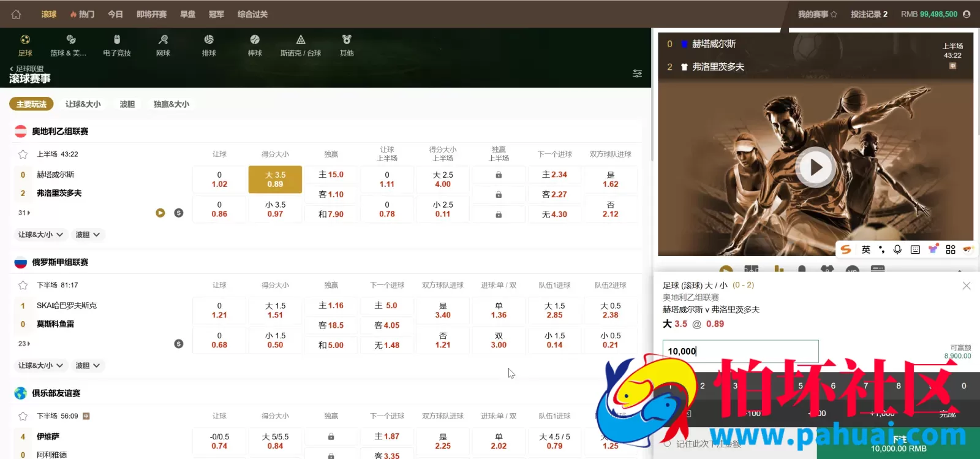Image resolution: width=980 pixels, height=459 pixels.
Task: Play the live stream video
Action: tap(815, 167)
